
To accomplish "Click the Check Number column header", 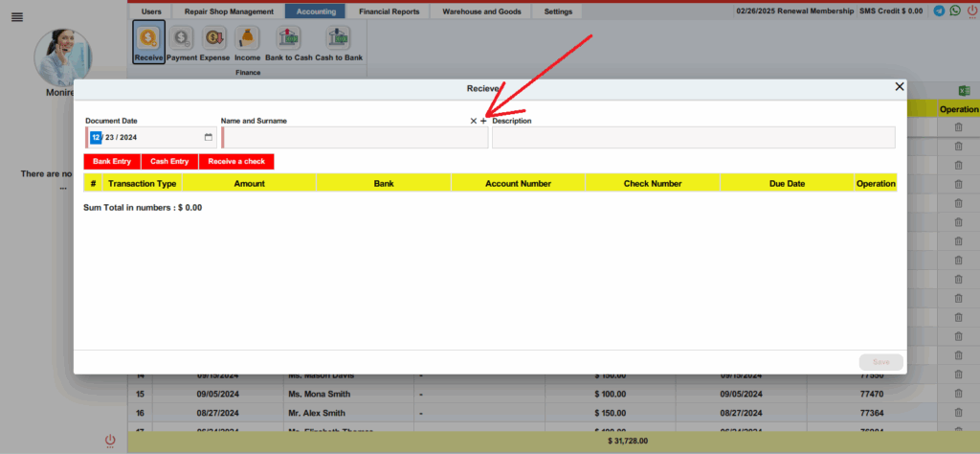I will (653, 183).
